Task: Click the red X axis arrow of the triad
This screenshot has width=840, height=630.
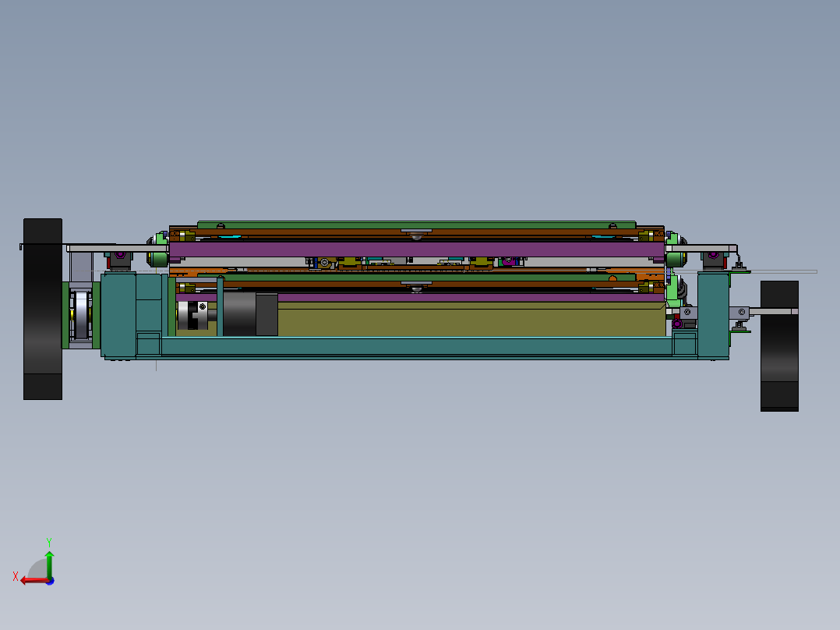Action: [34, 581]
